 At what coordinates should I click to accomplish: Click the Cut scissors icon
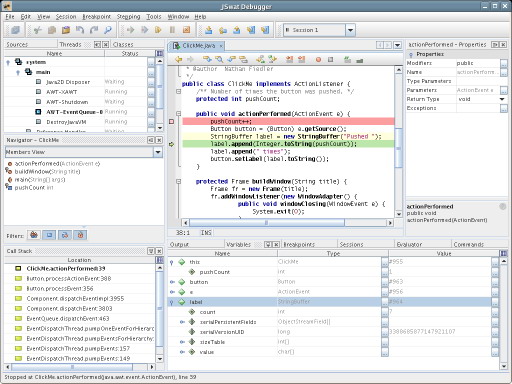[38, 30]
